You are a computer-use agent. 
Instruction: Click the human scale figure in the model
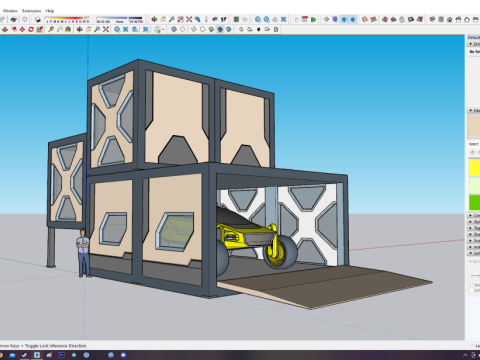(83, 253)
